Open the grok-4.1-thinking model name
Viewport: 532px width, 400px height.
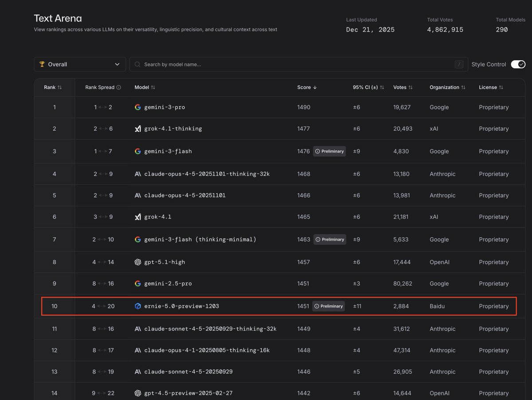173,129
